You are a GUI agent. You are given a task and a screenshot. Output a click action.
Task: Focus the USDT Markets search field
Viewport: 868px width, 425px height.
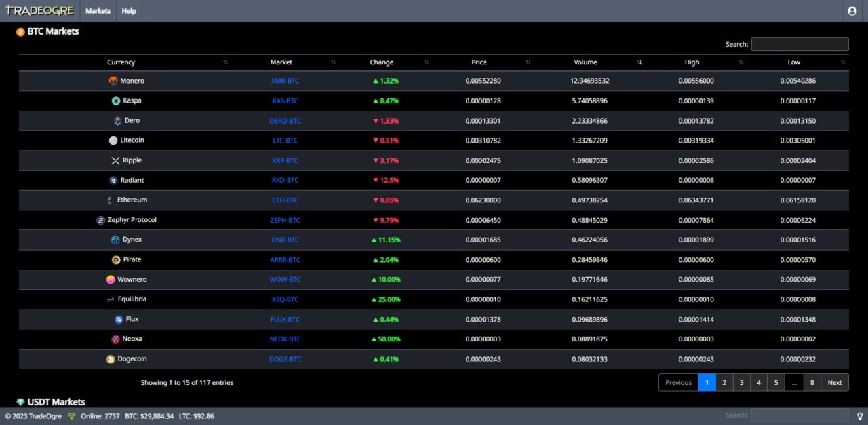click(800, 415)
